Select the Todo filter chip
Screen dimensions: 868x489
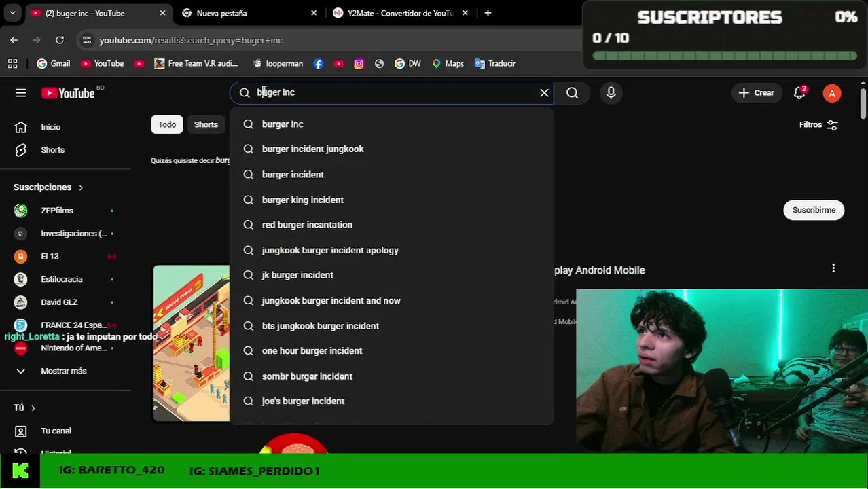167,124
